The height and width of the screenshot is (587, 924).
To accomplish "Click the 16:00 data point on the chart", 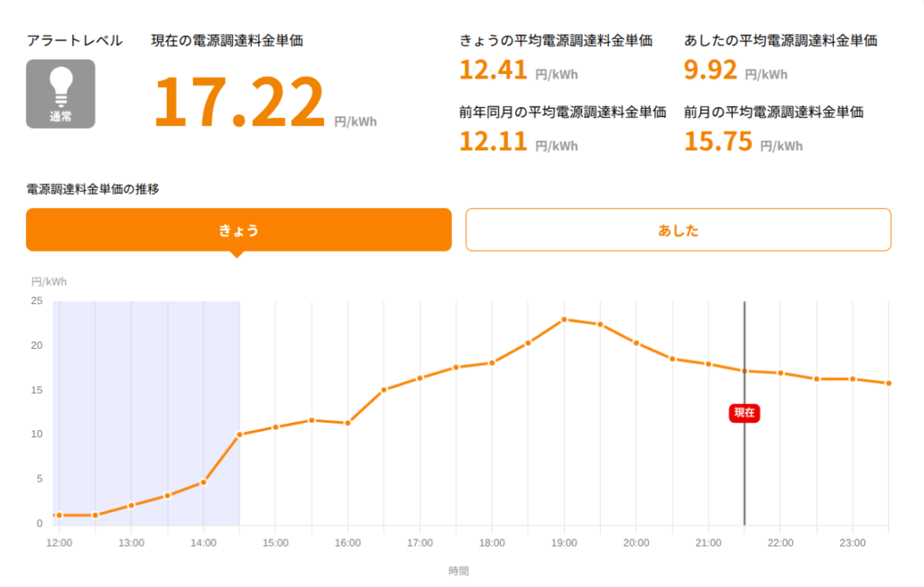I will pos(347,423).
